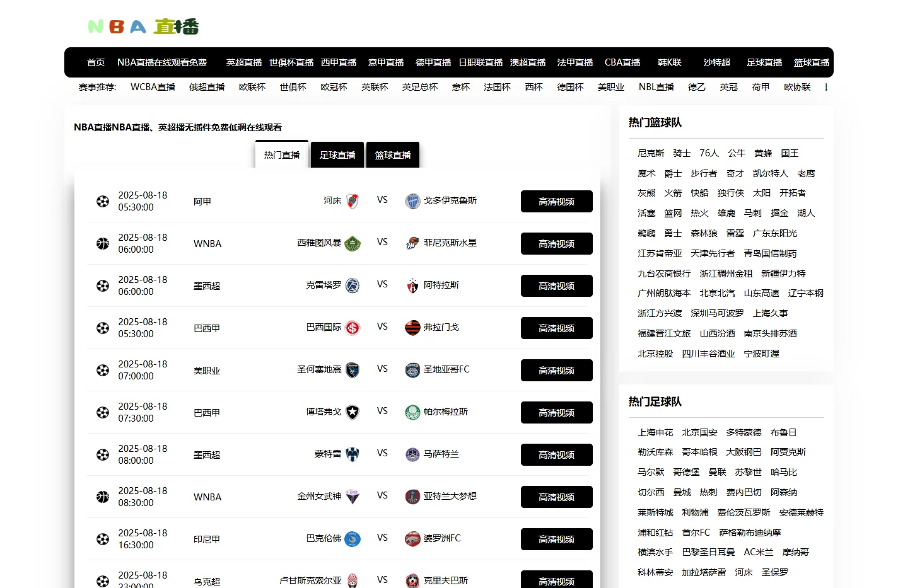Image resolution: width=898 pixels, height=588 pixels.
Task: Click the 圣地亚哥FC team crest
Action: pyautogui.click(x=412, y=370)
